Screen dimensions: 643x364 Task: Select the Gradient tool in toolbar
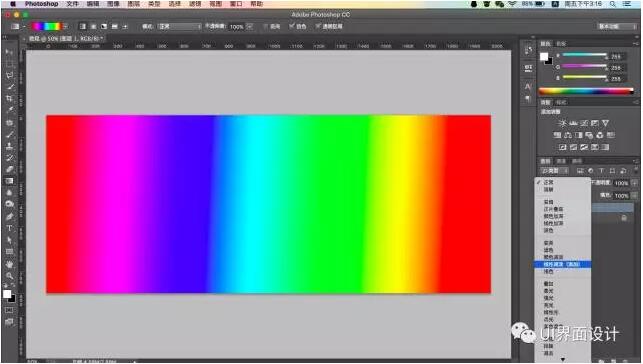coord(9,181)
